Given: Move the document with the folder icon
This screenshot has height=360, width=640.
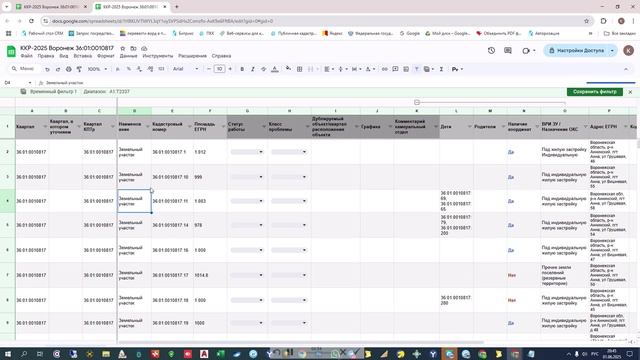Looking at the screenshot, I should coord(133,48).
